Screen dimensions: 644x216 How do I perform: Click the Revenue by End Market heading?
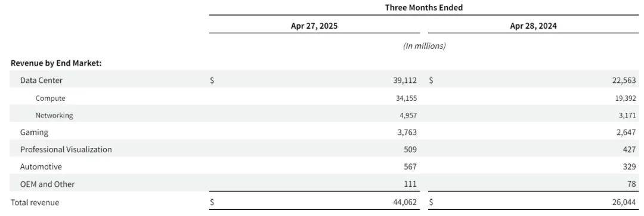pos(56,63)
